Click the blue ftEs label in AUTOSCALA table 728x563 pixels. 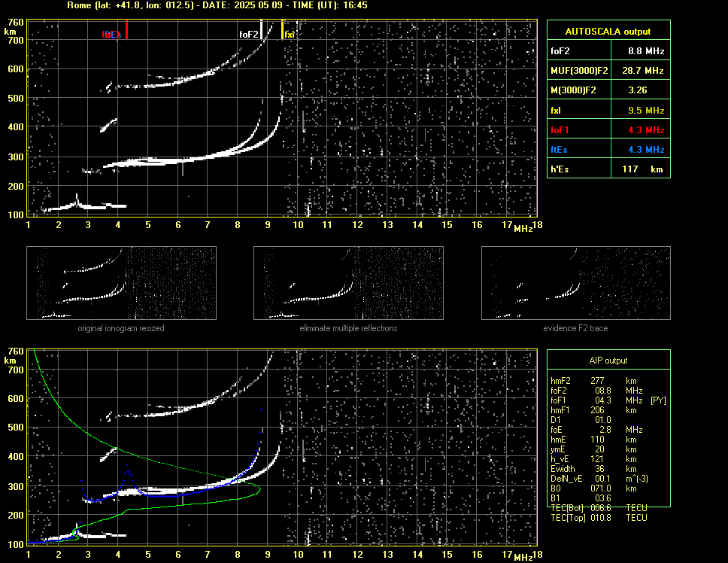coord(559,150)
